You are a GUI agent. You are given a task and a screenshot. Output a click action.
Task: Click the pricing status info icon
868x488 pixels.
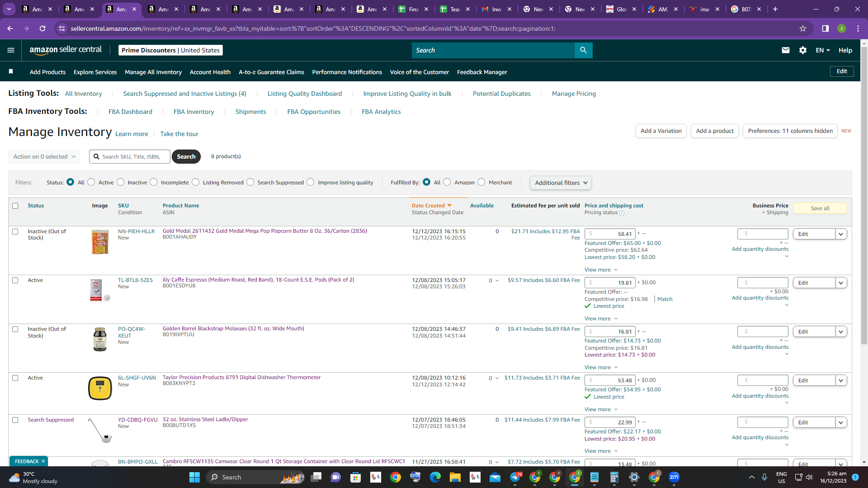point(622,213)
